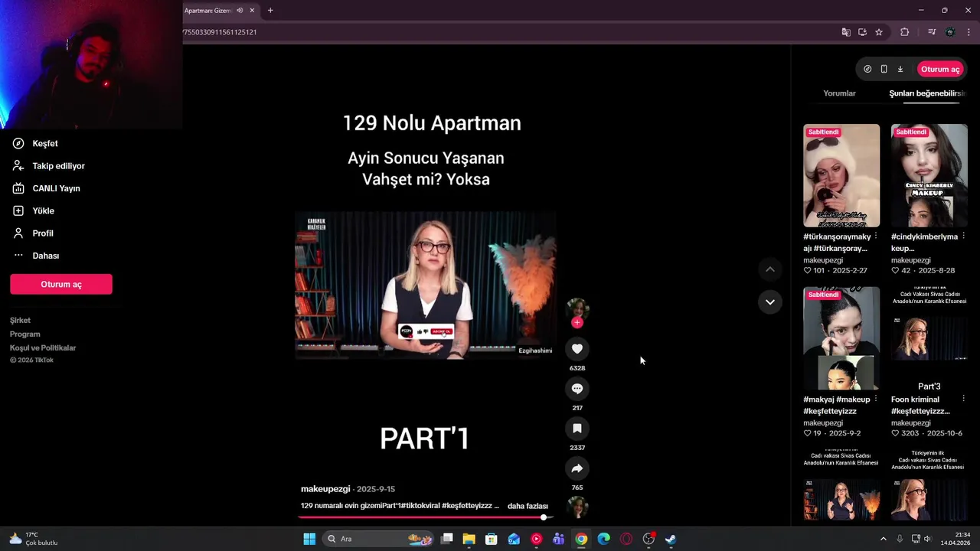Open more options on türkanşoray makeup card

(876, 236)
